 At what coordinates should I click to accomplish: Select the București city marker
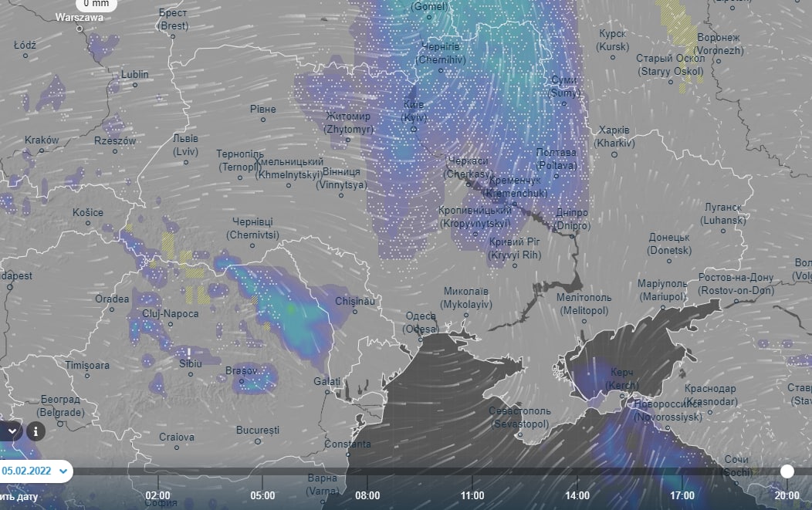point(258,441)
